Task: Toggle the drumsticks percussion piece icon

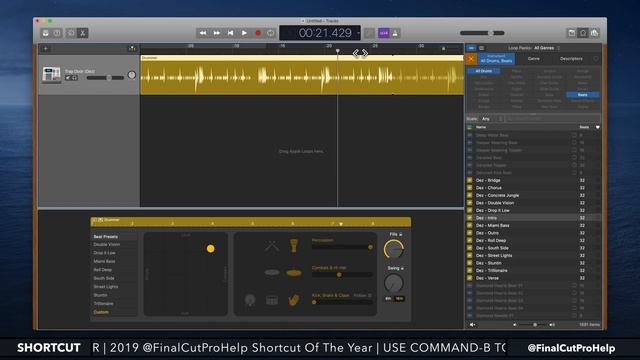Action: (x=271, y=246)
